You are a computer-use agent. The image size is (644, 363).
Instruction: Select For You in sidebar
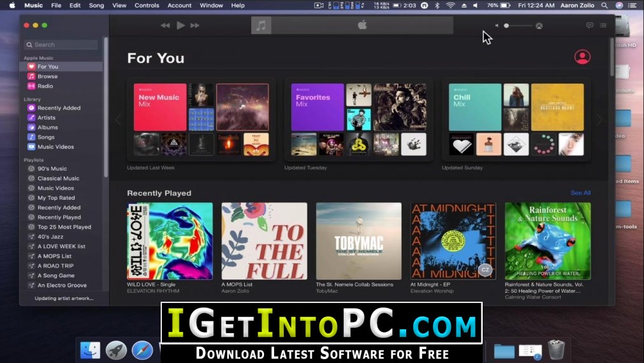[x=62, y=66]
